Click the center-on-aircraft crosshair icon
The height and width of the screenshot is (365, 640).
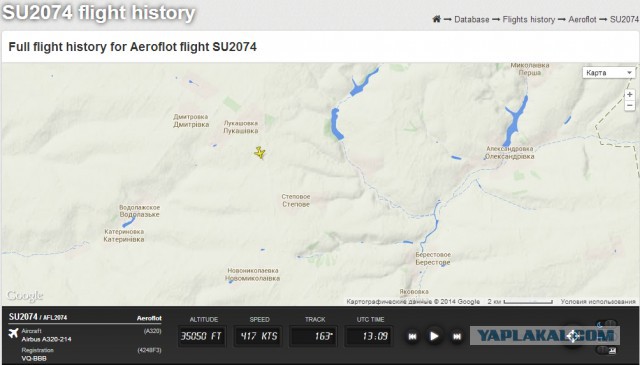click(x=572, y=337)
